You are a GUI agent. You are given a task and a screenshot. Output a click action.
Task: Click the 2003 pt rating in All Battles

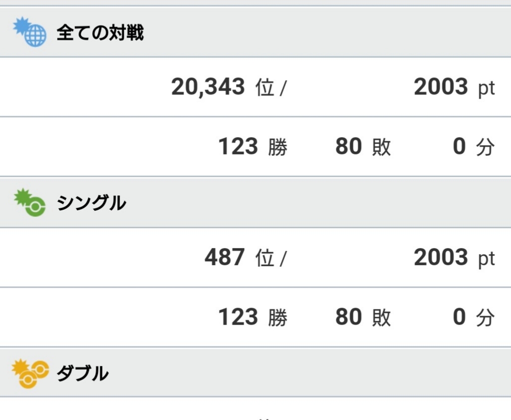point(454,87)
